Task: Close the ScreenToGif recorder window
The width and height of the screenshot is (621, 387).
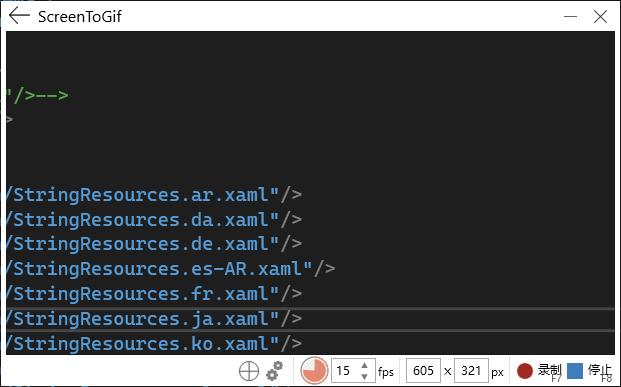Action: pos(600,17)
